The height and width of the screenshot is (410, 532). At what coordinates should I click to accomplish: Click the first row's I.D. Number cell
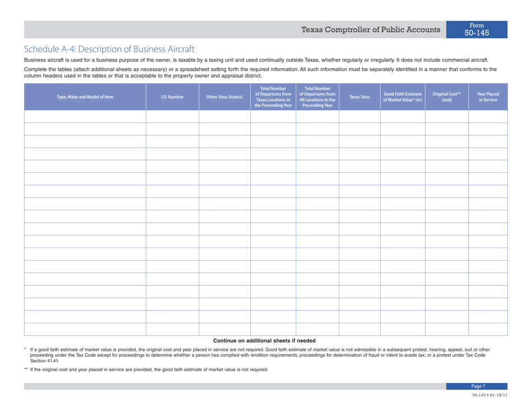click(172, 118)
